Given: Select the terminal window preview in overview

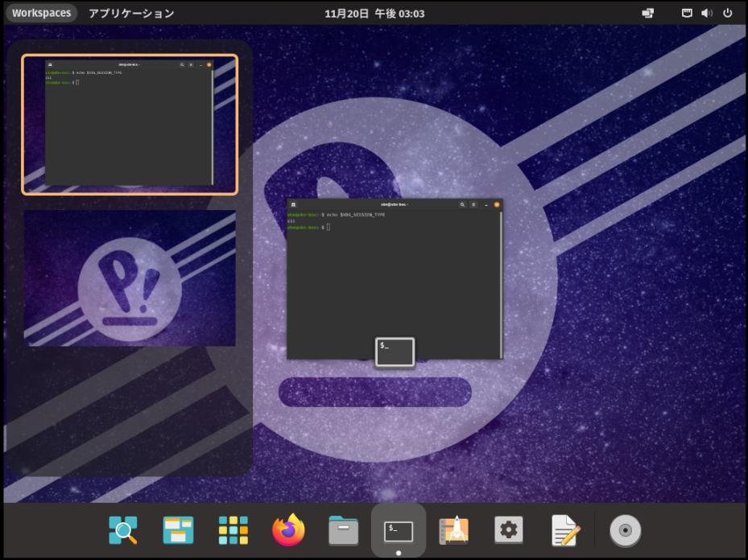Looking at the screenshot, I should tap(395, 279).
